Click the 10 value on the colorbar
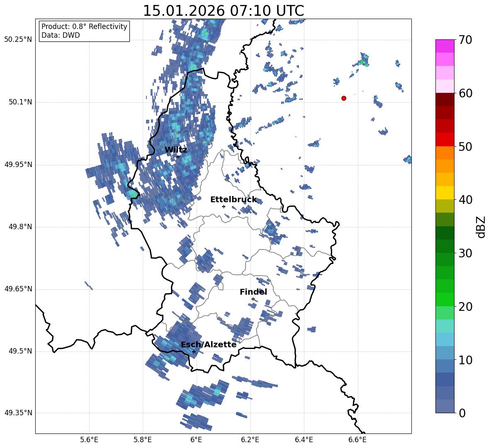 point(465,360)
